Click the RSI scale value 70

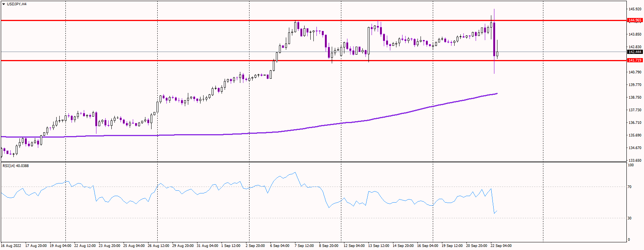pos(630,187)
